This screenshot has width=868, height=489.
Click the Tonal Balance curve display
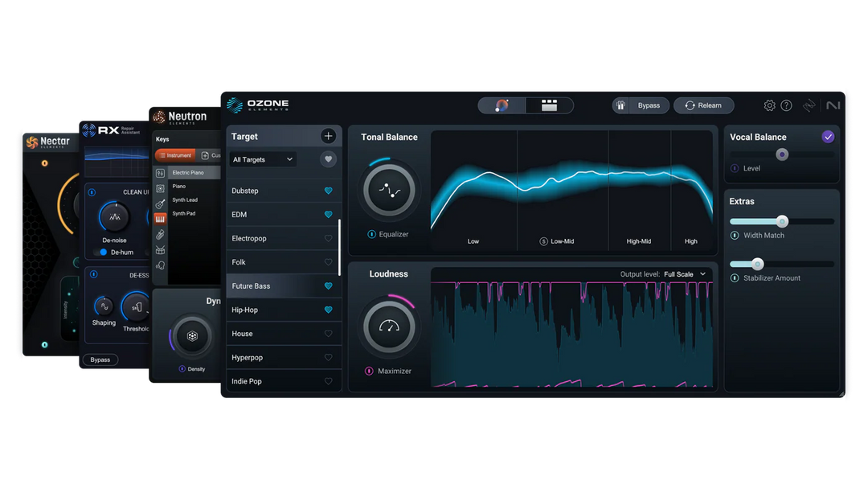click(572, 191)
